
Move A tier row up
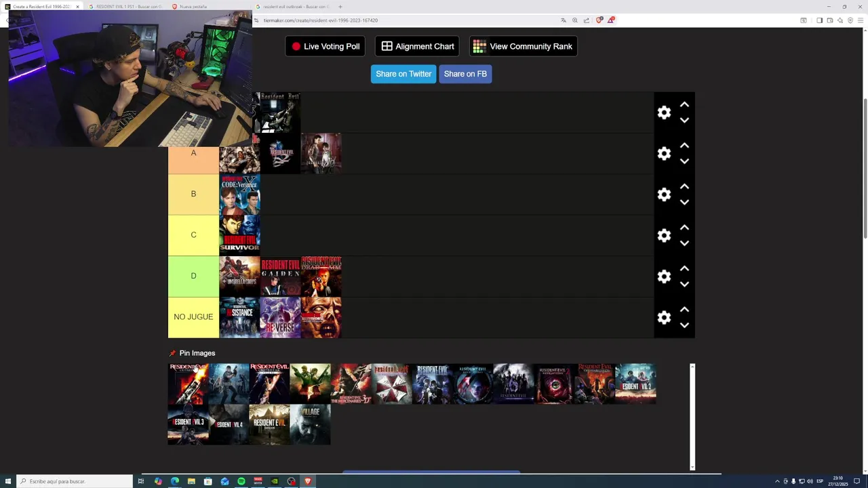coord(684,146)
